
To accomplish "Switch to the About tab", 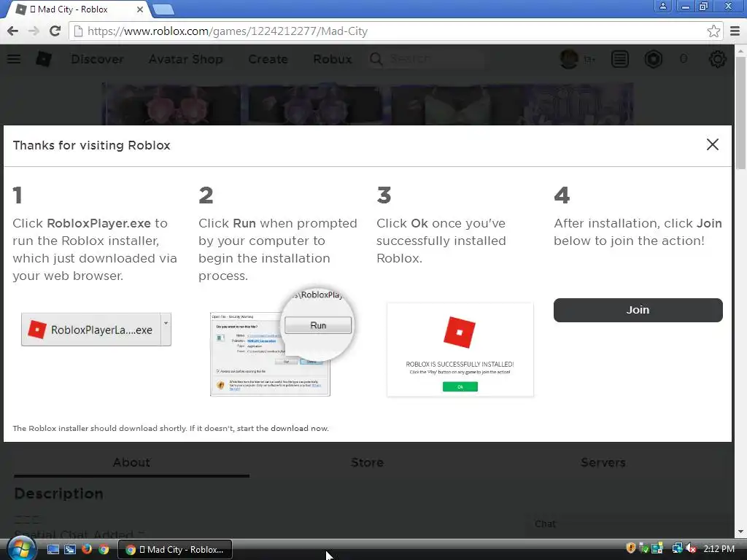I will pyautogui.click(x=131, y=462).
